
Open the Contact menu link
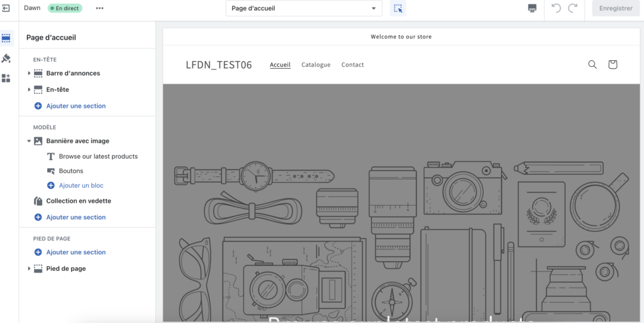[x=352, y=65]
